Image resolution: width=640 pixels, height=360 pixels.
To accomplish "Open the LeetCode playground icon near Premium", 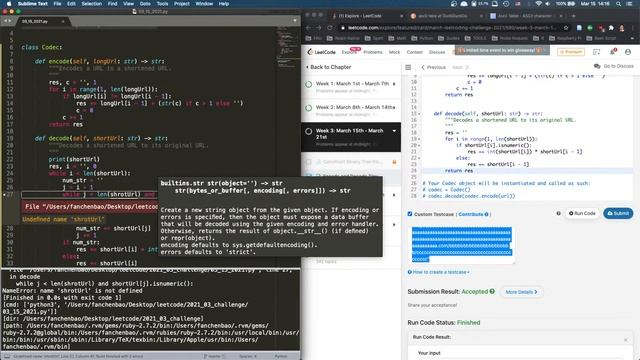I will [x=596, y=52].
